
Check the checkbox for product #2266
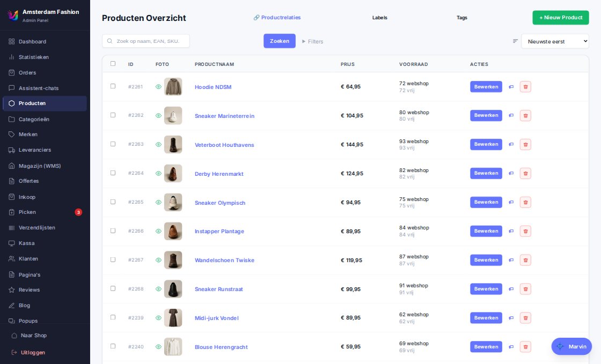[x=113, y=231]
